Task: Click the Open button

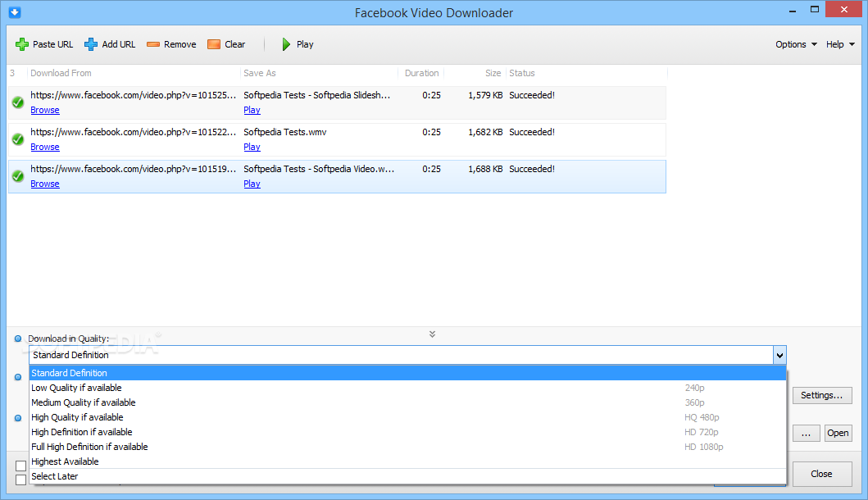Action: (x=838, y=433)
